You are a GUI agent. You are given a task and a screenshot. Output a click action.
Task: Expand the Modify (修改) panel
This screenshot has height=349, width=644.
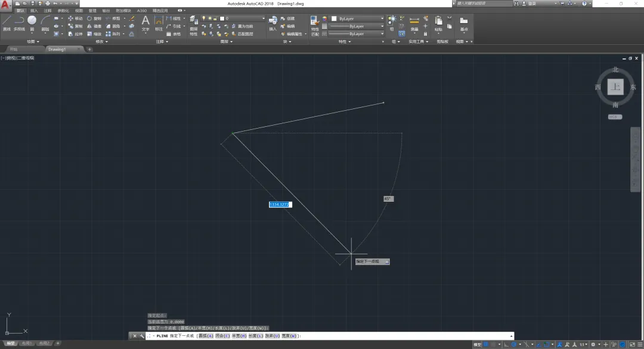(x=101, y=42)
